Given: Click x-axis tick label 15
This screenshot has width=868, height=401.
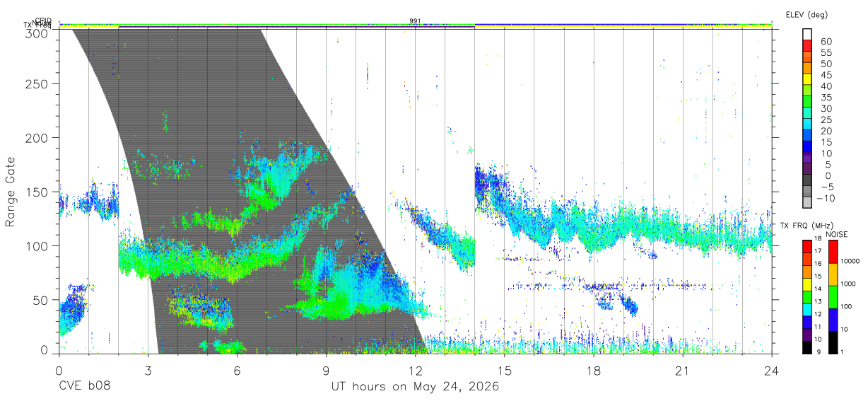Looking at the screenshot, I should click(x=504, y=370).
